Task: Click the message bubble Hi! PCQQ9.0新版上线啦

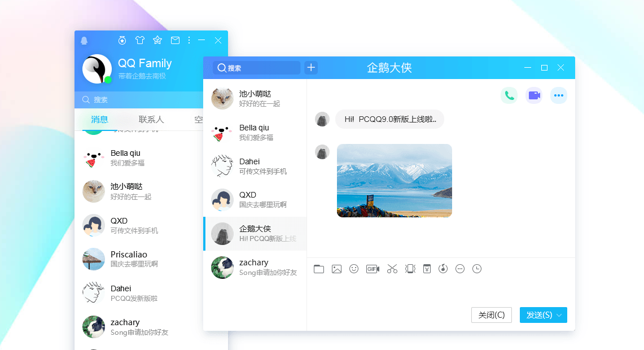Action: (x=390, y=119)
